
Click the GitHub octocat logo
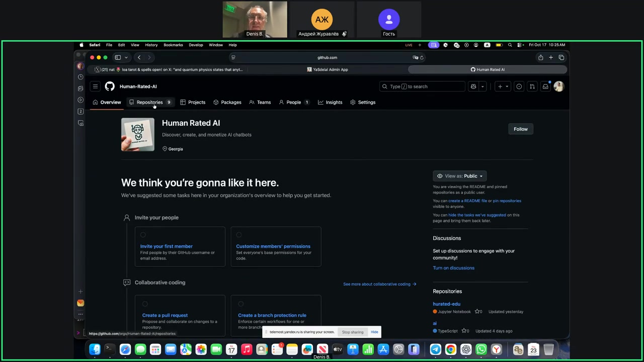pyautogui.click(x=110, y=86)
